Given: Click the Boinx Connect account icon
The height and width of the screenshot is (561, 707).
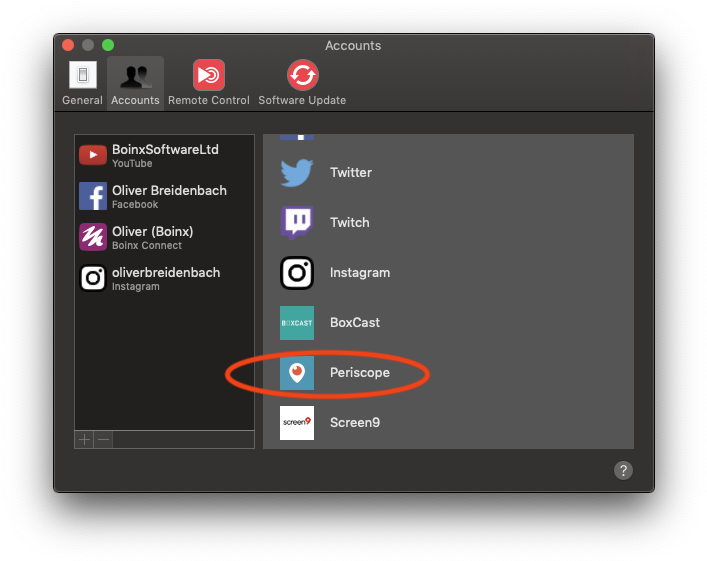Looking at the screenshot, I should click(x=93, y=237).
